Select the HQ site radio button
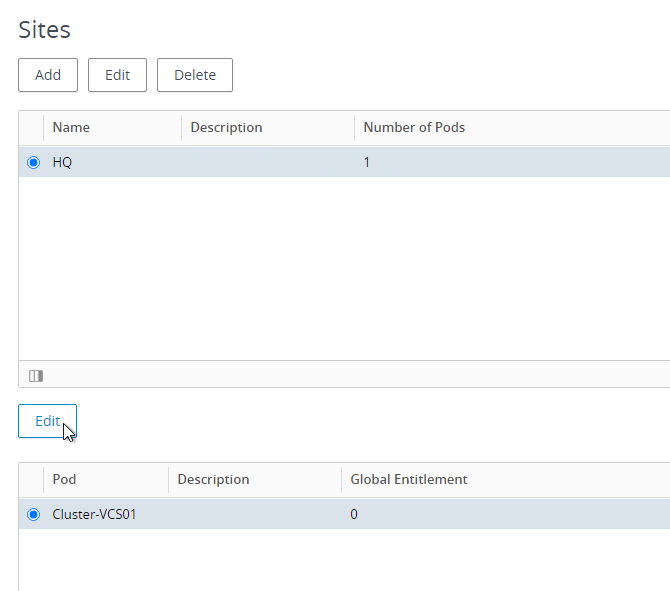Viewport: 670px width, 591px height. 33,162
